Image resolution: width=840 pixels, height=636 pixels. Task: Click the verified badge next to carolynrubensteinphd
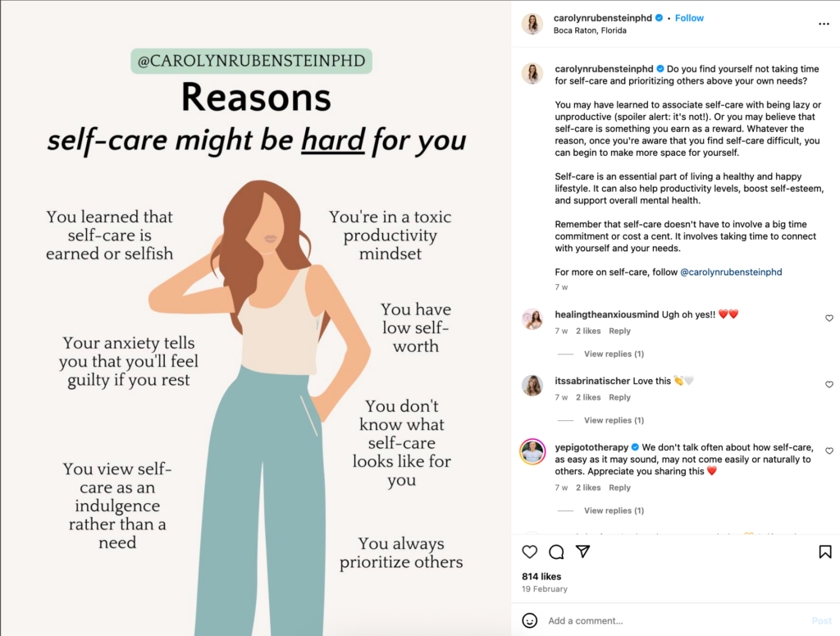click(x=660, y=17)
